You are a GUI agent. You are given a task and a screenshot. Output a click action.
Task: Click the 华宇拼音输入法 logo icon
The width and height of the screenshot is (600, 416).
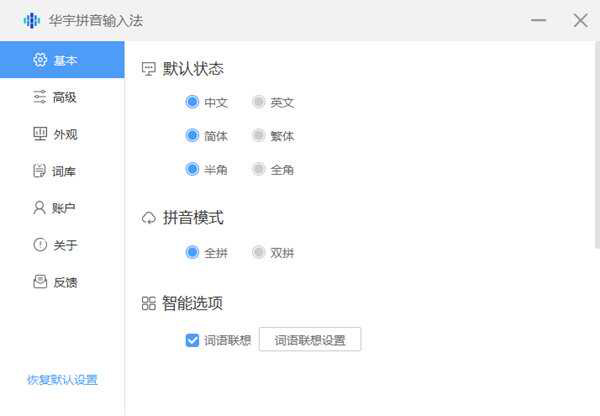pos(32,20)
